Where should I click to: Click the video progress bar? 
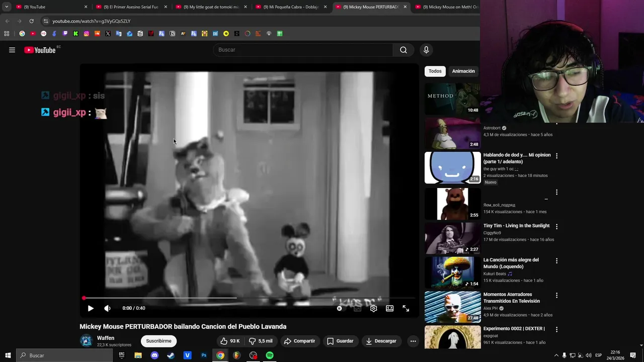click(249, 298)
